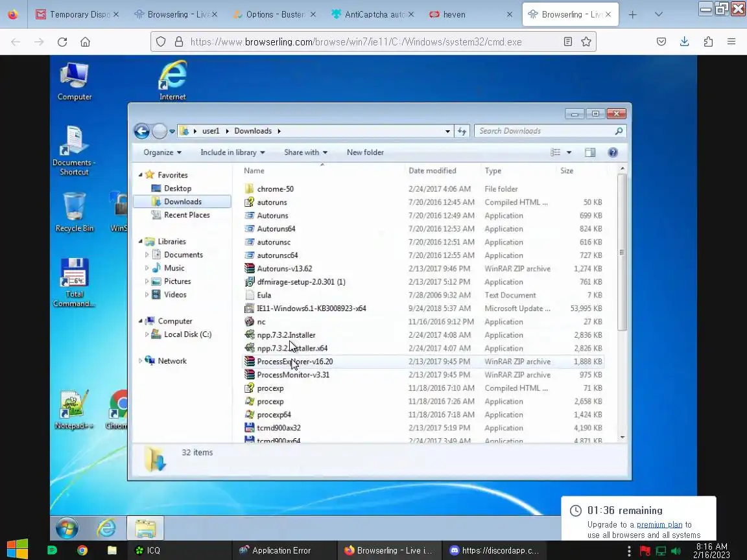Open recent pages dropdown beside forward button
This screenshot has height=560, width=747.
(x=172, y=131)
